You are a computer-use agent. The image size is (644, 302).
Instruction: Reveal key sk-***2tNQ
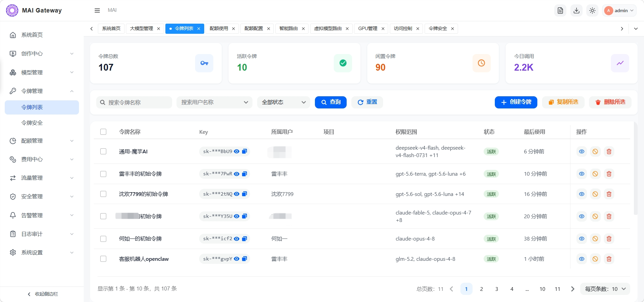pos(237,194)
